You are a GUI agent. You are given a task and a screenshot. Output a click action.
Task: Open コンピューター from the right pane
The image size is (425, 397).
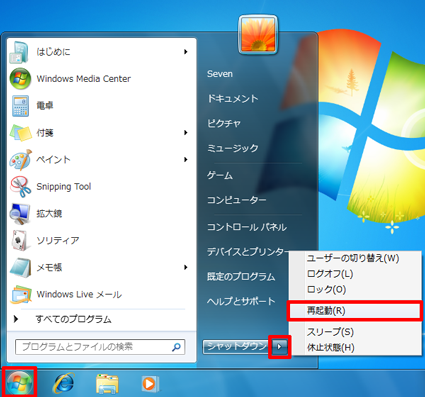[236, 200]
